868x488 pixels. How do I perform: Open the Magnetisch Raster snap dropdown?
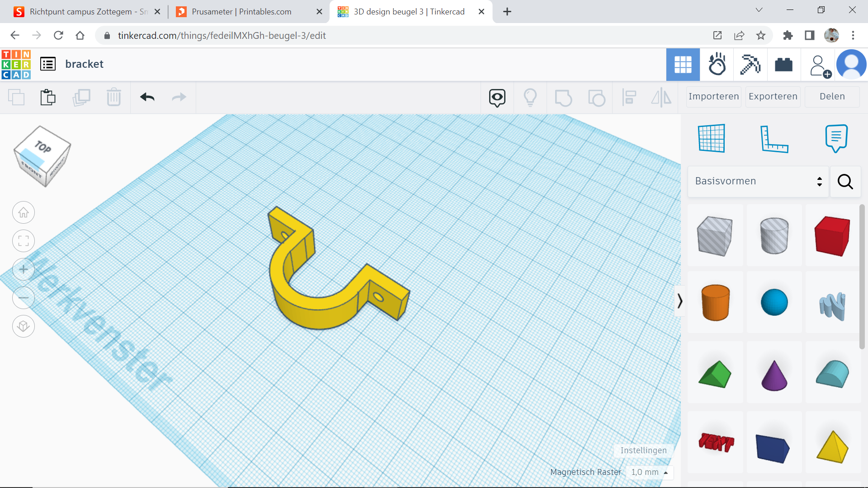[650, 472]
